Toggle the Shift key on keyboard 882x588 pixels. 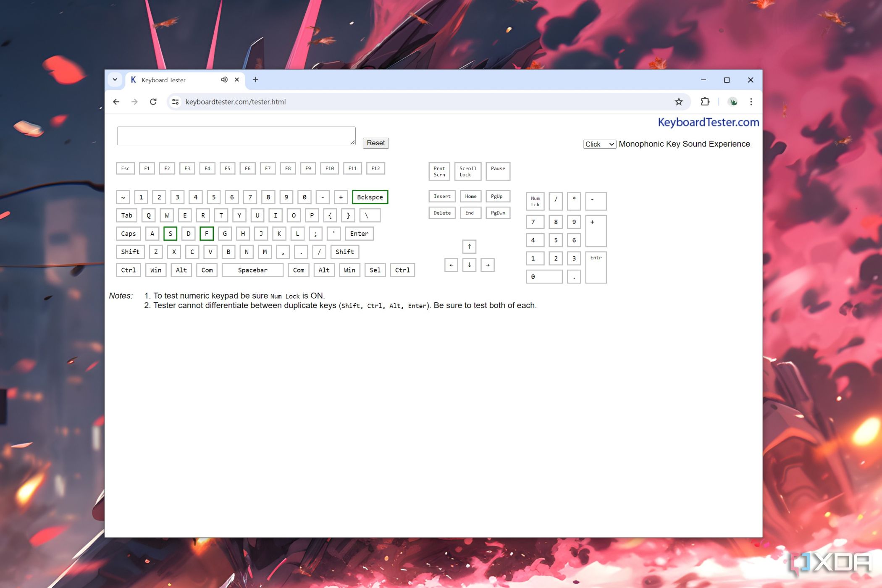point(131,251)
